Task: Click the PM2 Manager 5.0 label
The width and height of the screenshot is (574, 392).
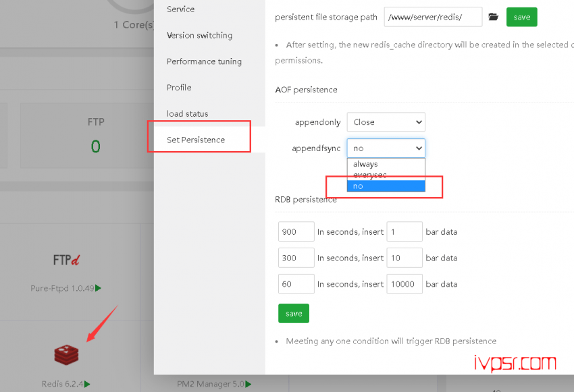Action: 211,384
